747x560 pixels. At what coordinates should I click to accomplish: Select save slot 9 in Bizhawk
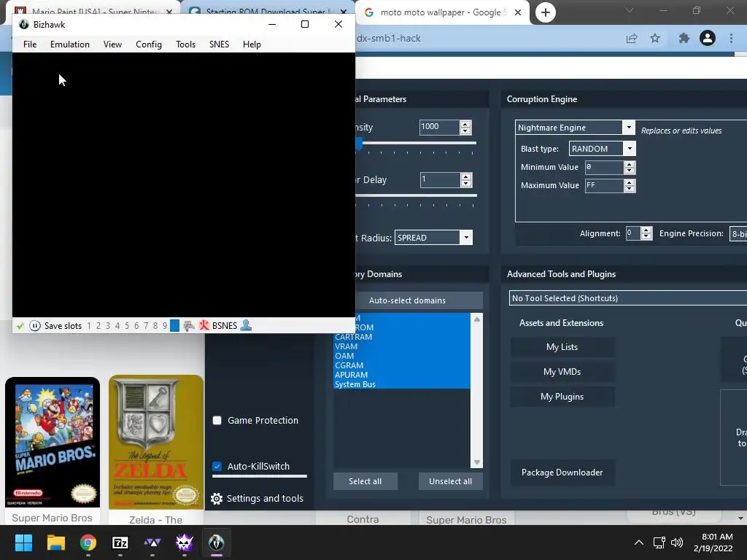(165, 326)
